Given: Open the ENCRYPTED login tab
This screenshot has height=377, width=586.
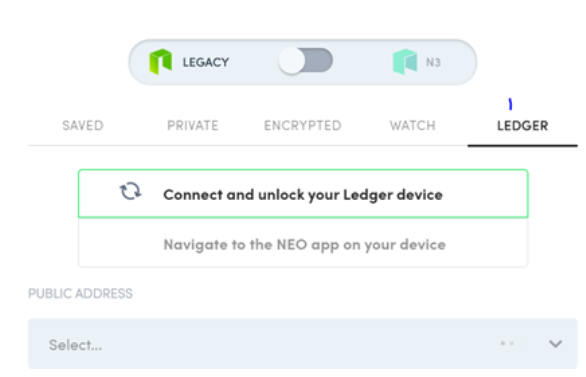Looking at the screenshot, I should (303, 126).
